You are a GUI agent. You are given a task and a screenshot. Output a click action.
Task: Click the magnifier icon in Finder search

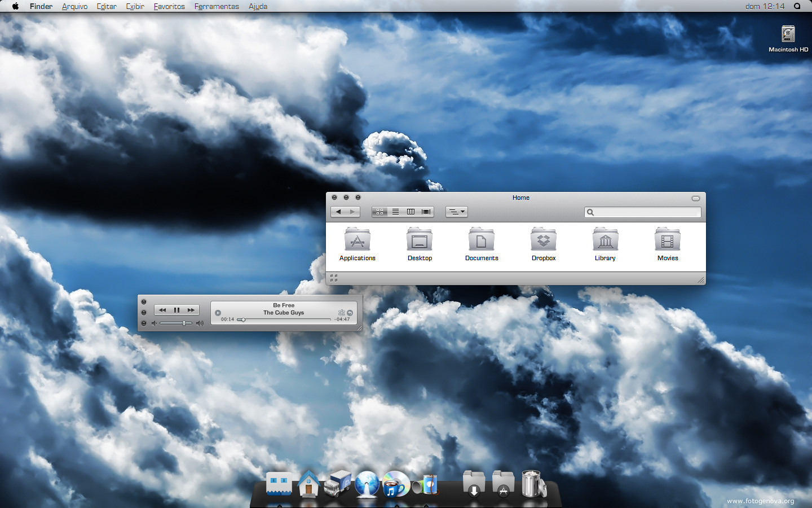click(590, 212)
